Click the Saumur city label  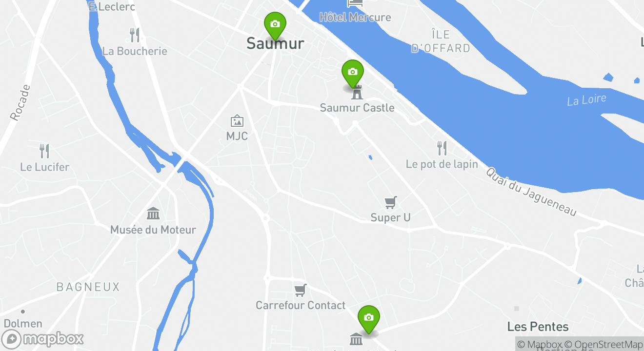(x=275, y=43)
